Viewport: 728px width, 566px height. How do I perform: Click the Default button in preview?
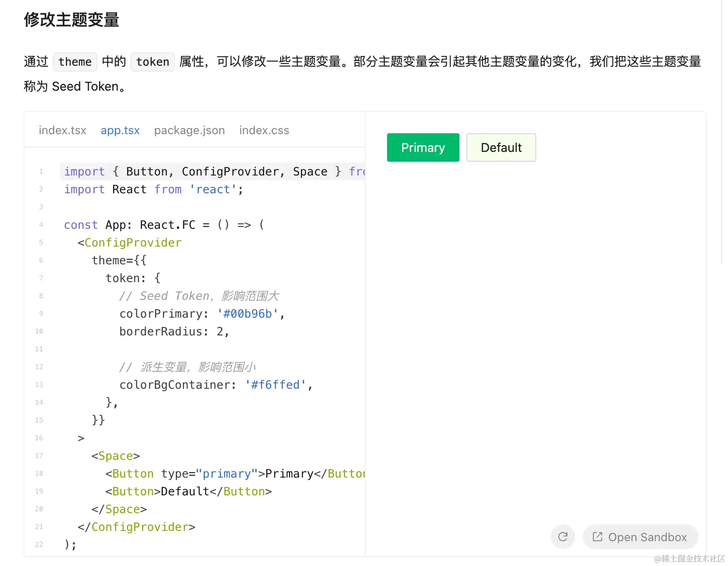pos(501,147)
